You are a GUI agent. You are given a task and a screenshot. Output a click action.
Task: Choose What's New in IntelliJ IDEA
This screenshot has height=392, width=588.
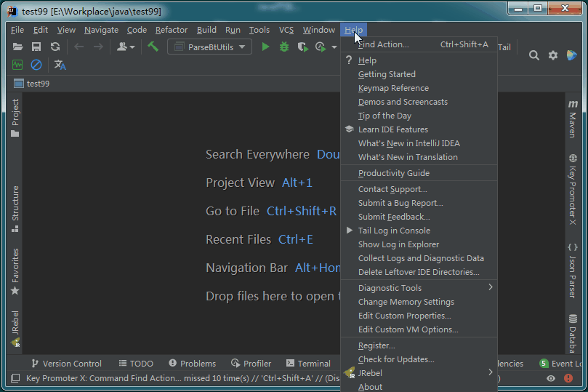click(x=419, y=143)
